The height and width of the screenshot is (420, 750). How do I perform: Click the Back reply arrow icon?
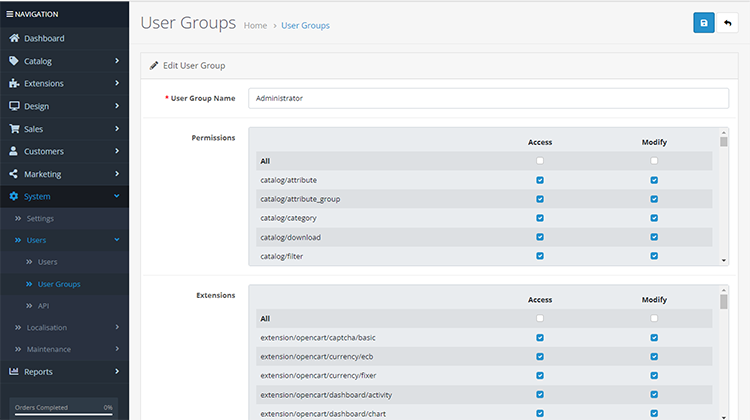tap(729, 23)
